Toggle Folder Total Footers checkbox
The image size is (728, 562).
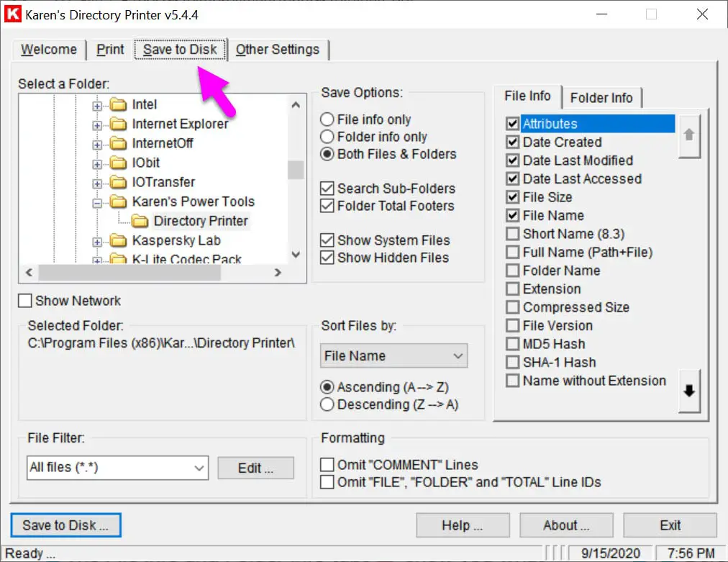coord(387,205)
